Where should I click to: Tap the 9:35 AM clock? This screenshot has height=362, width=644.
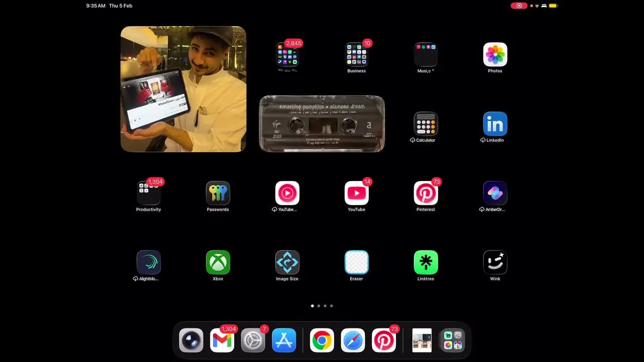coord(96,6)
